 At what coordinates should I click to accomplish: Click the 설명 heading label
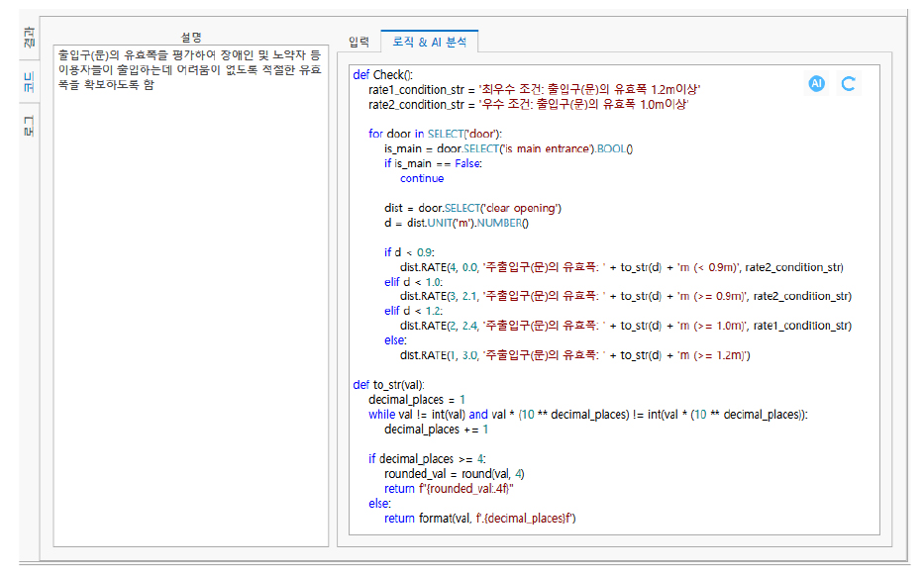click(191, 37)
